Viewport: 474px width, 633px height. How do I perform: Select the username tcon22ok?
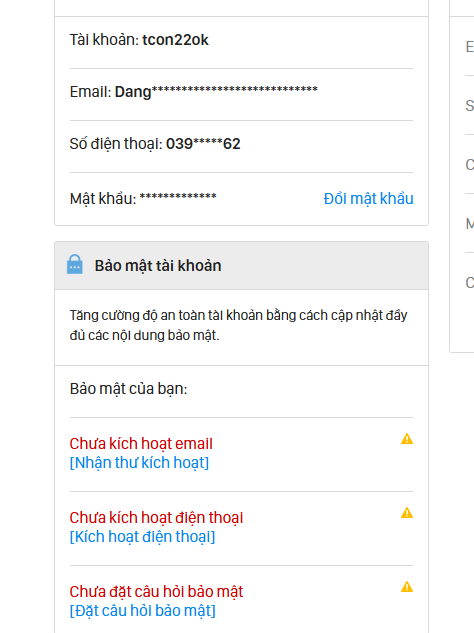175,40
